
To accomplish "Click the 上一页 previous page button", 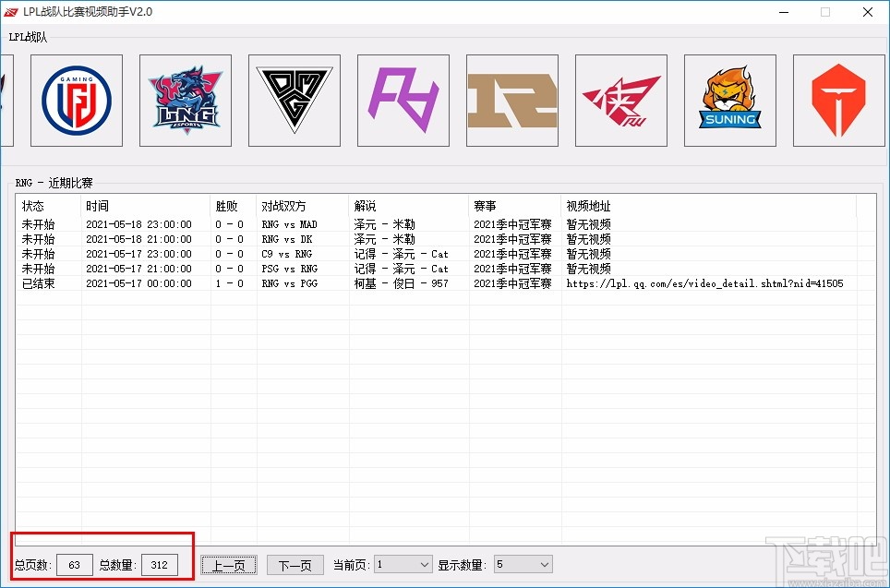I will 228,563.
